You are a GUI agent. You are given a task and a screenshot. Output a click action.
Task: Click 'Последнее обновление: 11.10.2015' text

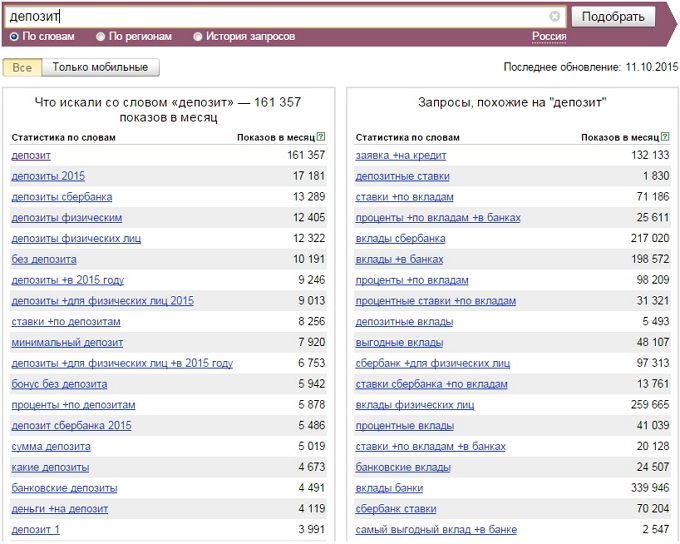(x=591, y=67)
